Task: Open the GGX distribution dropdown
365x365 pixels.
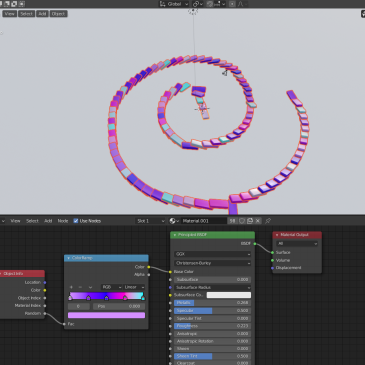Action: 213,254
